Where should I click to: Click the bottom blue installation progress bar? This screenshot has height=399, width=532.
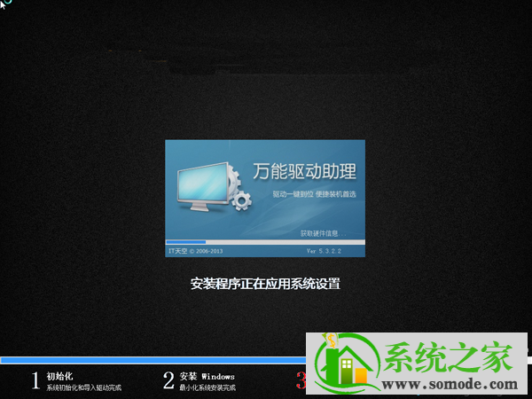pyautogui.click(x=153, y=360)
